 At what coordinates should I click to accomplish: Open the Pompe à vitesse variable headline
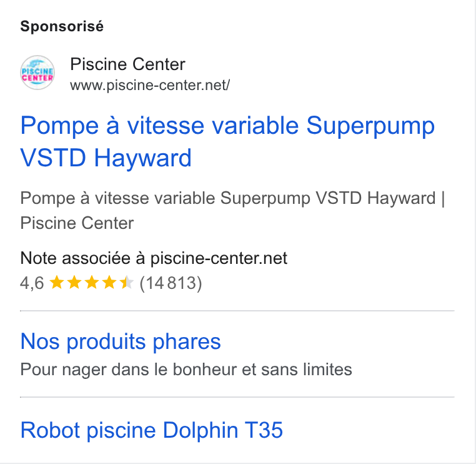point(227,141)
